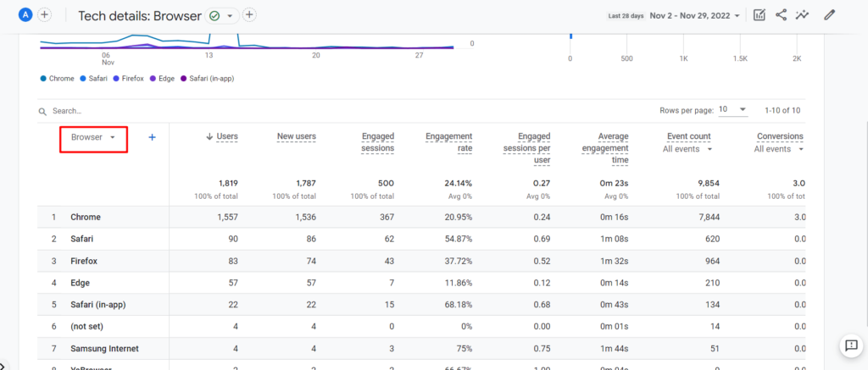
Task: Toggle the Firefox legend item
Action: (x=129, y=79)
